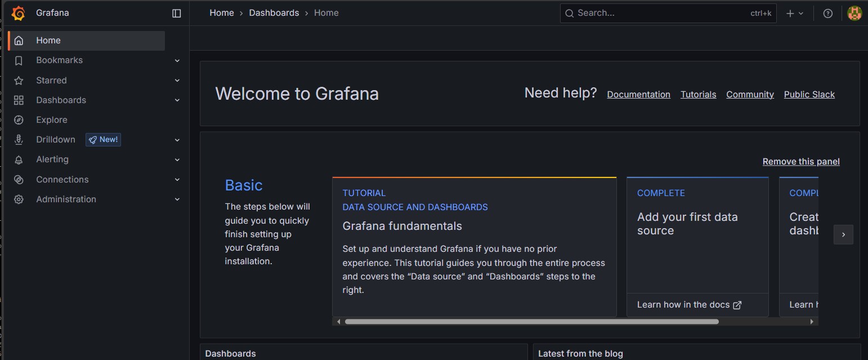Viewport: 868px width, 360px height.
Task: Select Home in the sidebar menu
Action: click(48, 41)
